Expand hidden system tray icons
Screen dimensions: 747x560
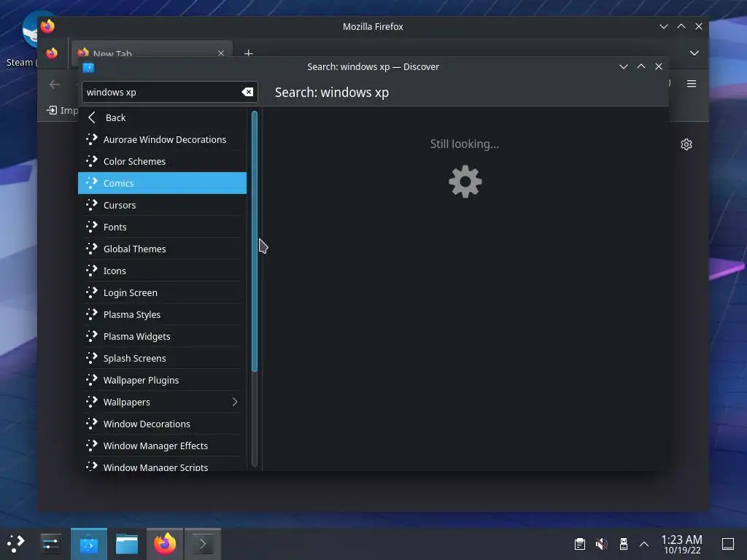644,544
